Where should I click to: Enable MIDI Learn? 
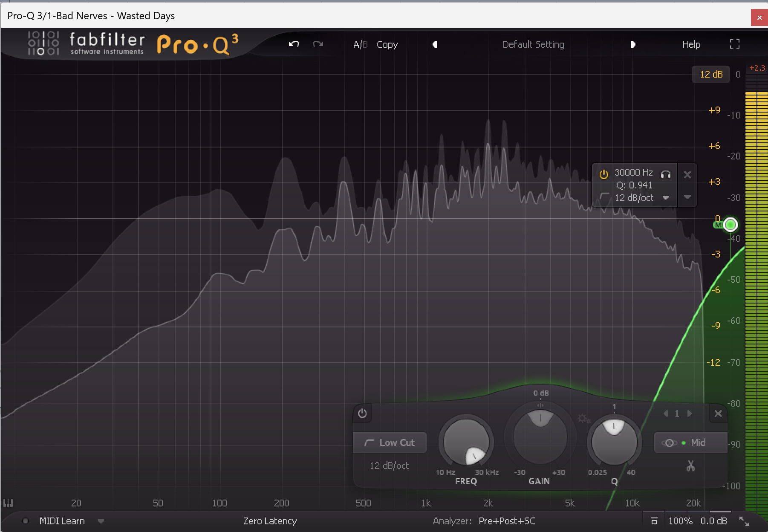pos(62,521)
